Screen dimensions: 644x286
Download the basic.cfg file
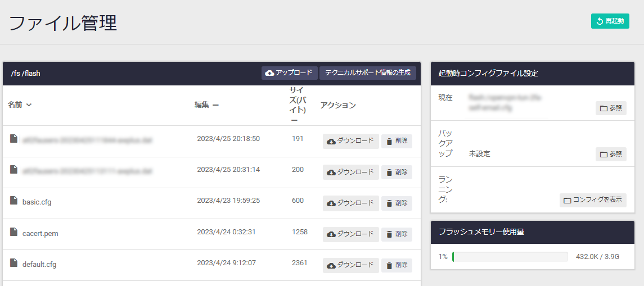[x=350, y=203]
